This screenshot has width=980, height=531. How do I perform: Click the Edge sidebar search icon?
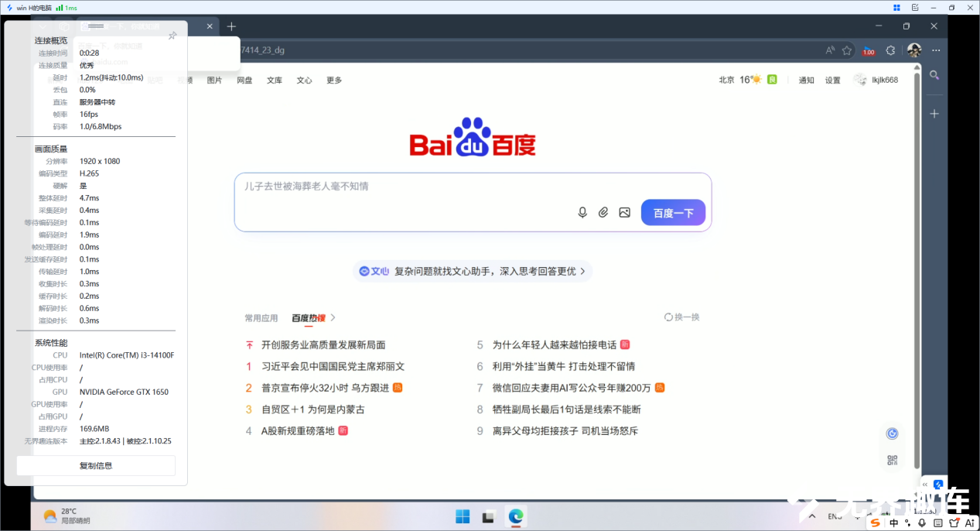(934, 75)
